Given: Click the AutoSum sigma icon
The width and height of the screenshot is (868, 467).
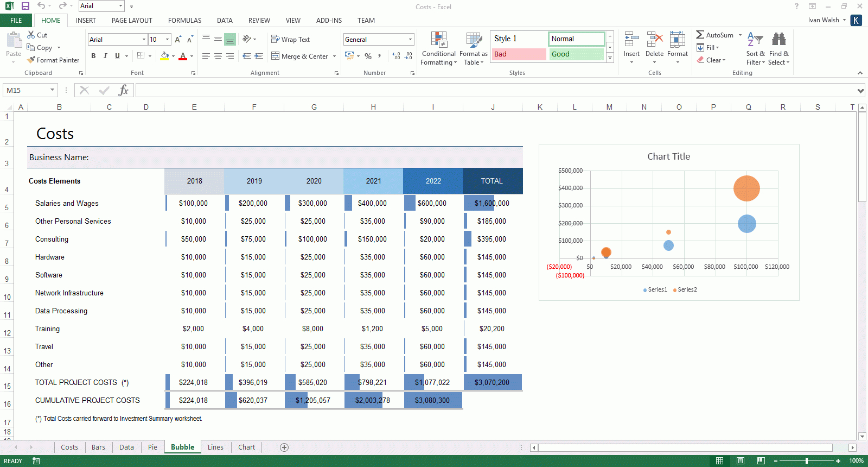Looking at the screenshot, I should point(700,35).
